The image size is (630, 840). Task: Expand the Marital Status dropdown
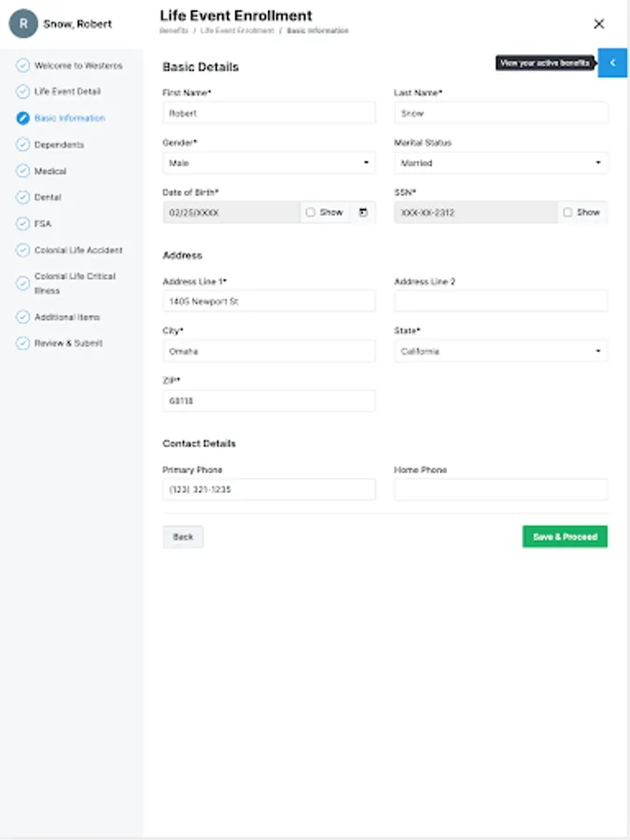[x=501, y=163]
